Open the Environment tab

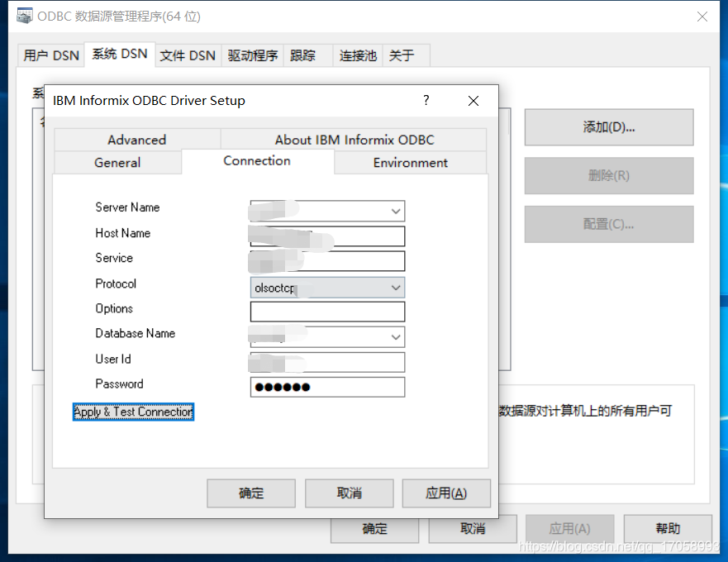[409, 163]
